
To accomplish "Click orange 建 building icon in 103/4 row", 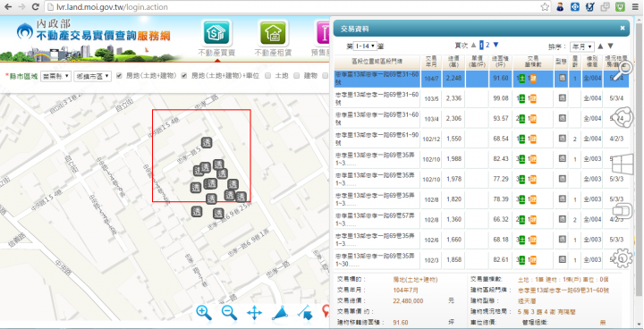I will tap(533, 119).
